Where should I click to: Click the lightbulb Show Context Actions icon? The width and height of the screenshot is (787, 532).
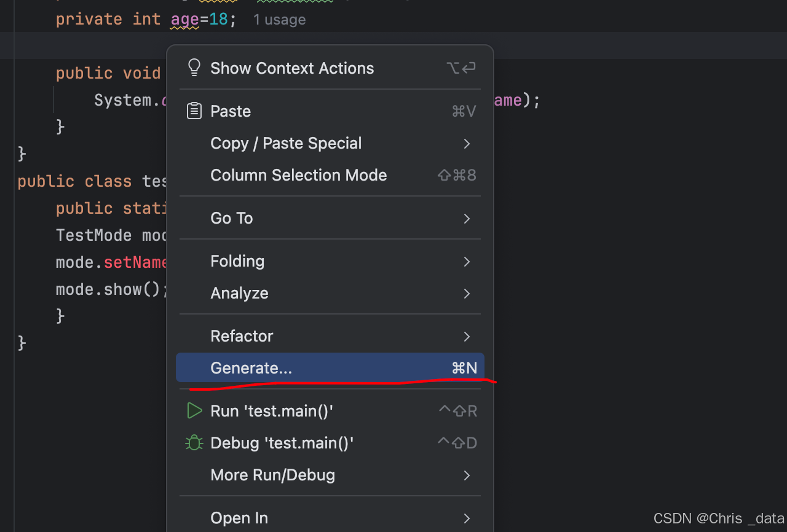[194, 68]
